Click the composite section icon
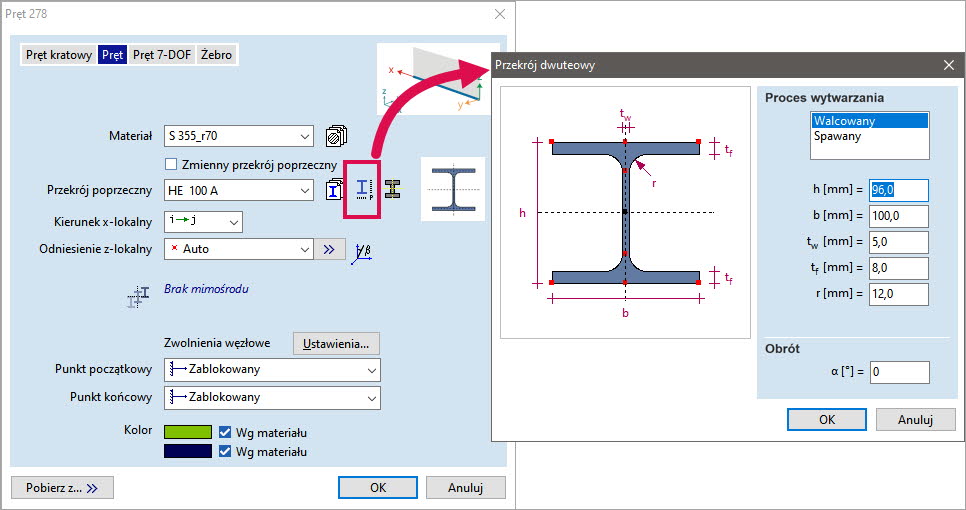The width and height of the screenshot is (966, 510). coord(393,188)
